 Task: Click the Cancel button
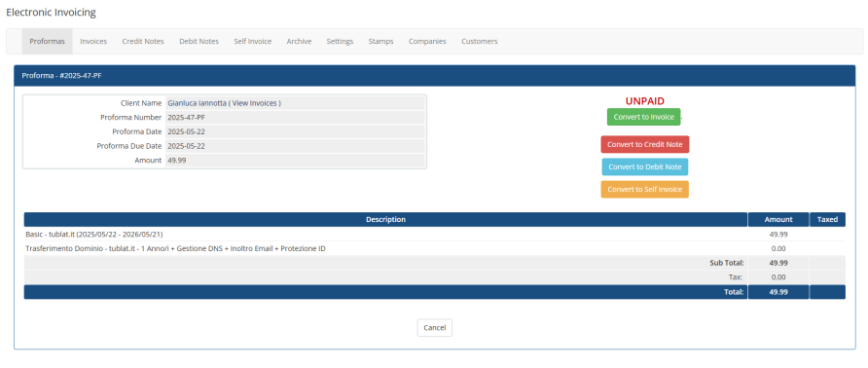(x=435, y=327)
